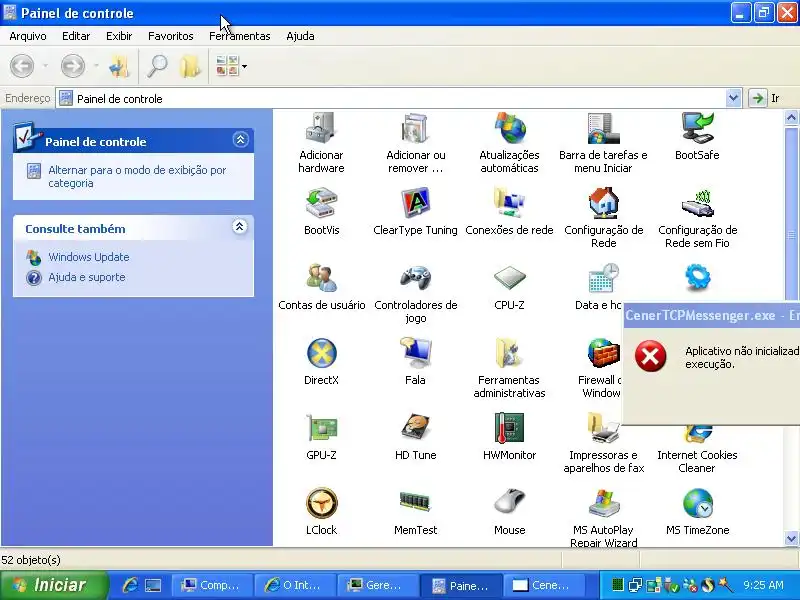Open the Ajuda menu

point(300,36)
